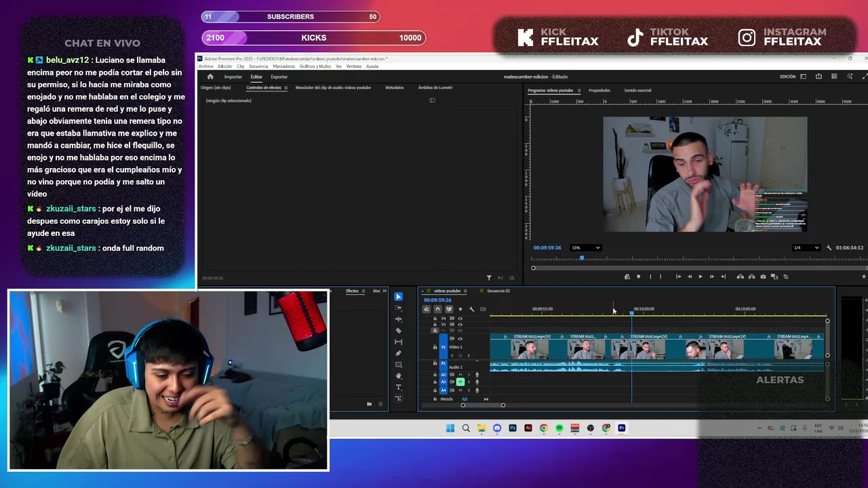868x488 pixels.
Task: Click the Comparison View icon in Program monitor
Action: [774, 277]
